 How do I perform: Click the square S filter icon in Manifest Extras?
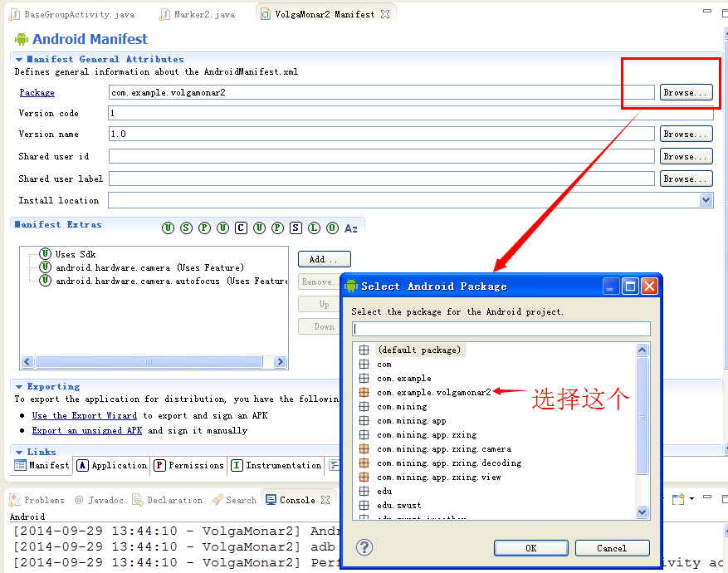pyautogui.click(x=296, y=228)
